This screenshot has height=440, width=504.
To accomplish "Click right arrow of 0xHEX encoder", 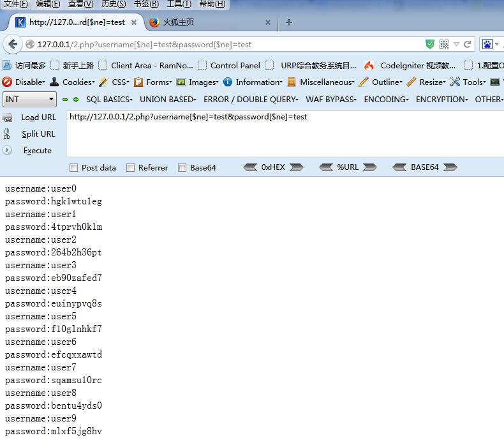I will coord(297,167).
